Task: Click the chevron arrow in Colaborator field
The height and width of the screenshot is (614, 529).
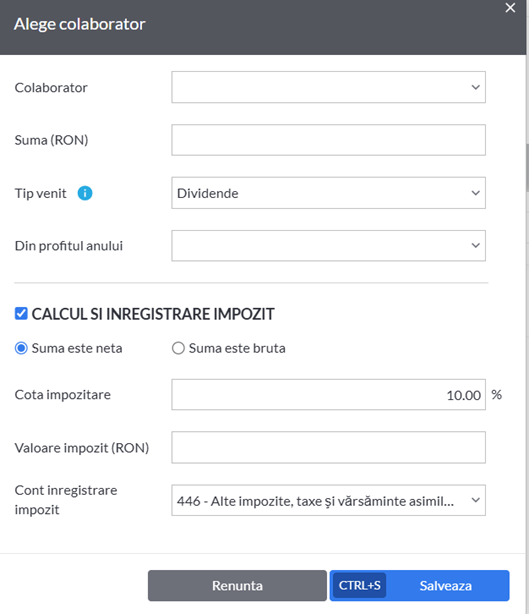Action: [475, 87]
